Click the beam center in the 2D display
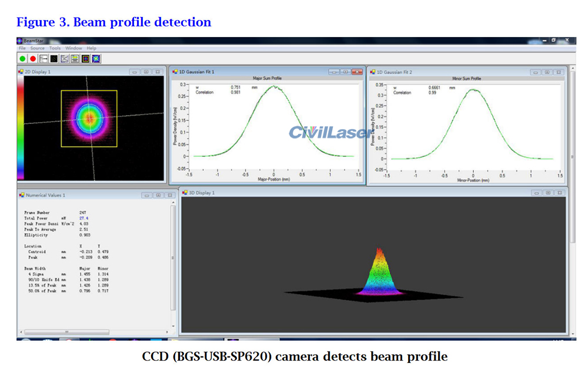Image resolution: width=588 pixels, height=383 pixels. 89,117
